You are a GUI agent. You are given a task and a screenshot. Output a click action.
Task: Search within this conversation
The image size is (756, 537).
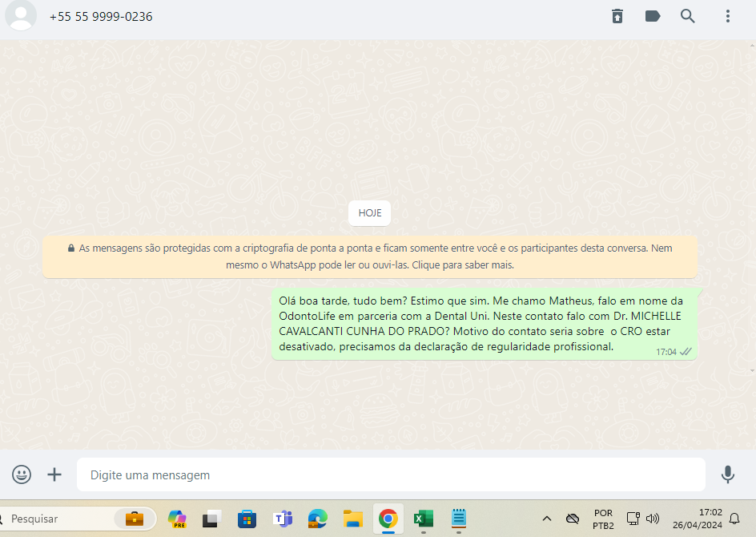click(688, 16)
